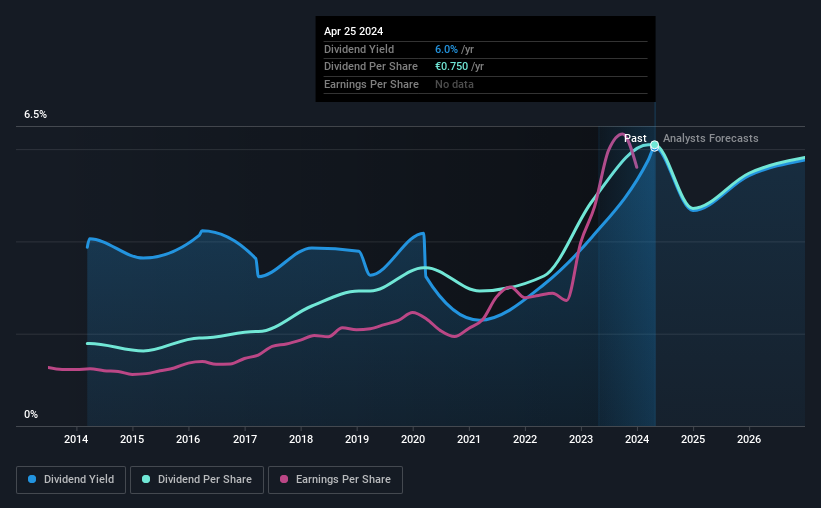Screen dimensions: 821x508
Task: Click the highlighted data point marker at Apr 2024
Action: (654, 146)
